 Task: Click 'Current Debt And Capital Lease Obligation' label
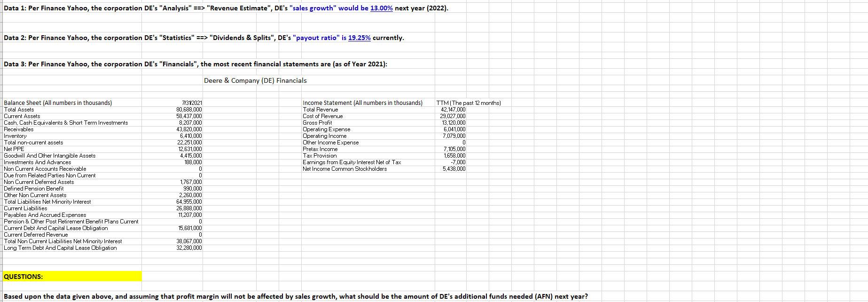point(56,228)
